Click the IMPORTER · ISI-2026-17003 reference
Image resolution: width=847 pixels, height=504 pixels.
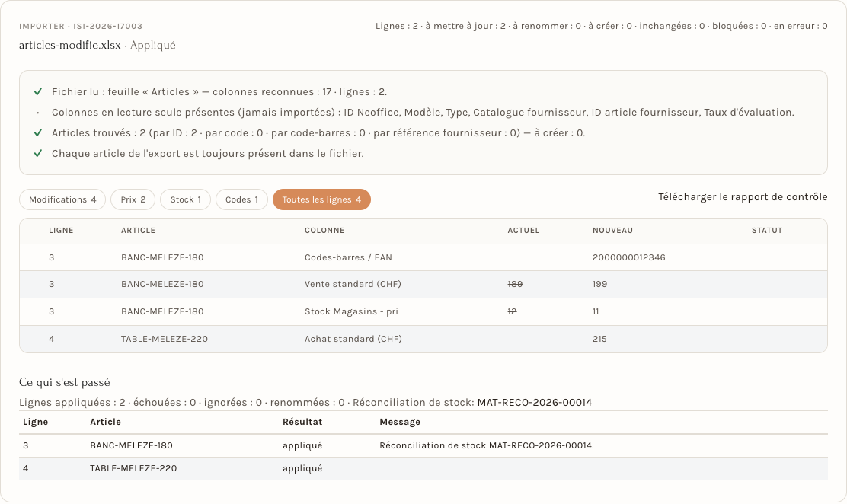point(81,27)
